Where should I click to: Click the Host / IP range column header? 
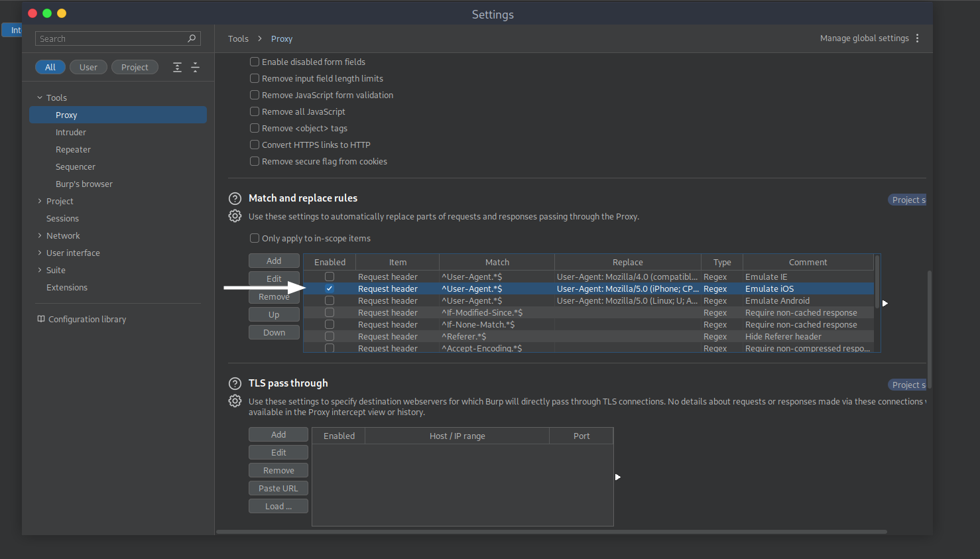pyautogui.click(x=457, y=436)
